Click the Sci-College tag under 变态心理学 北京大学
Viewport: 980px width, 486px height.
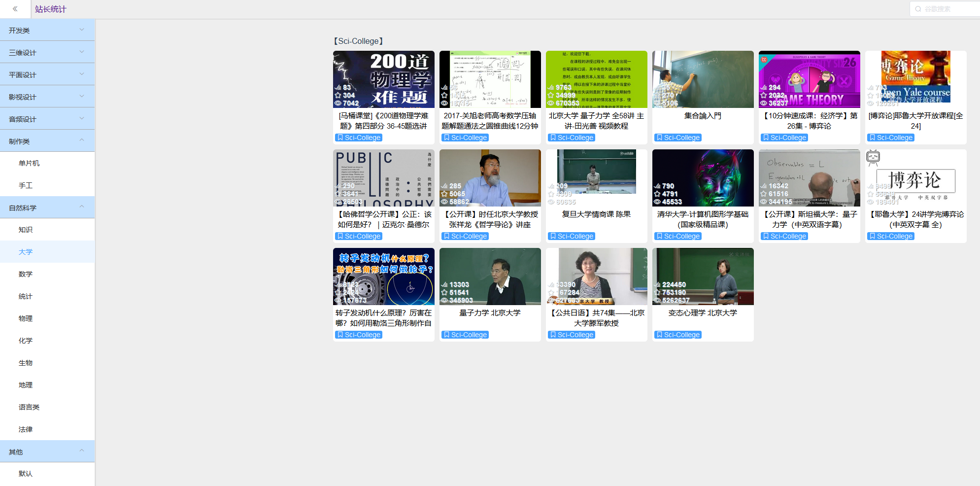pyautogui.click(x=678, y=335)
